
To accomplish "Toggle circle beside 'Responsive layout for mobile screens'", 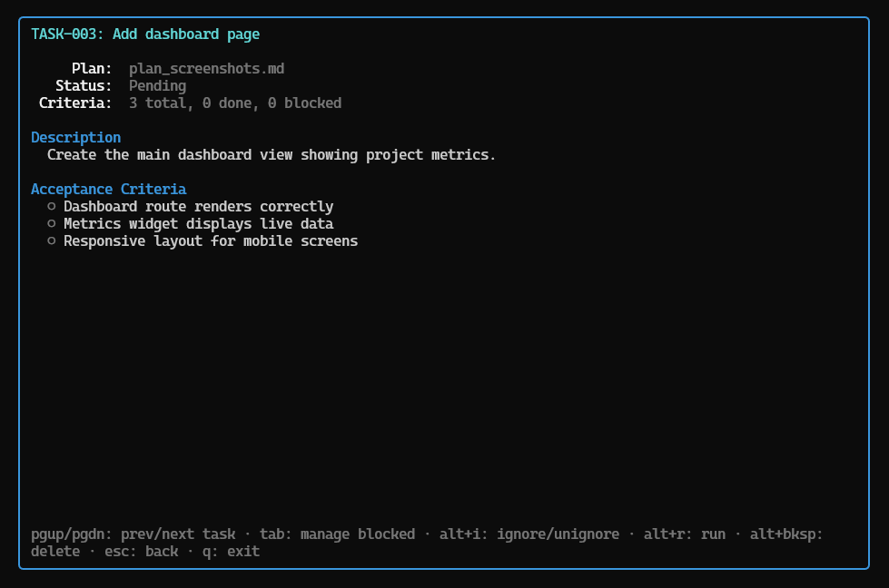I will coord(52,240).
